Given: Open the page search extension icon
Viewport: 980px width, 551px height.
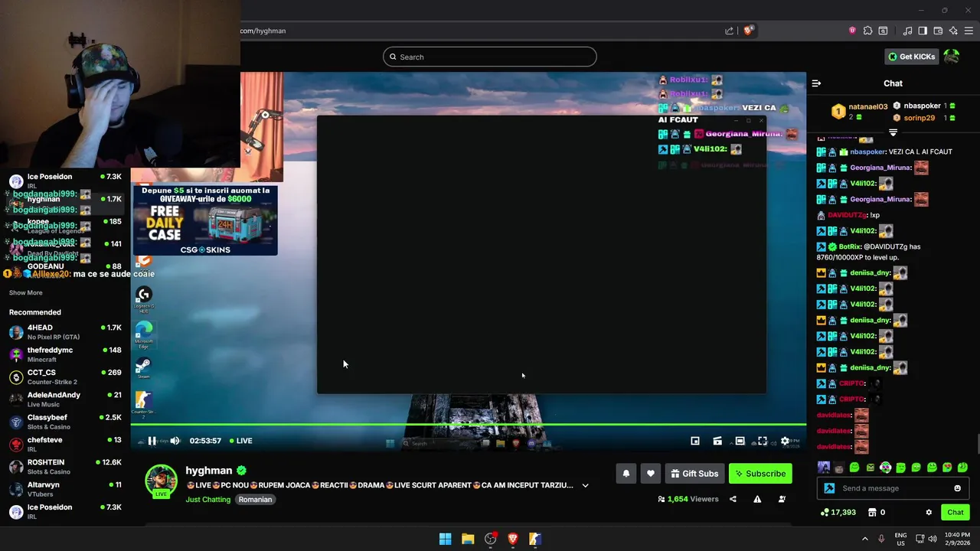Looking at the screenshot, I should [x=883, y=31].
